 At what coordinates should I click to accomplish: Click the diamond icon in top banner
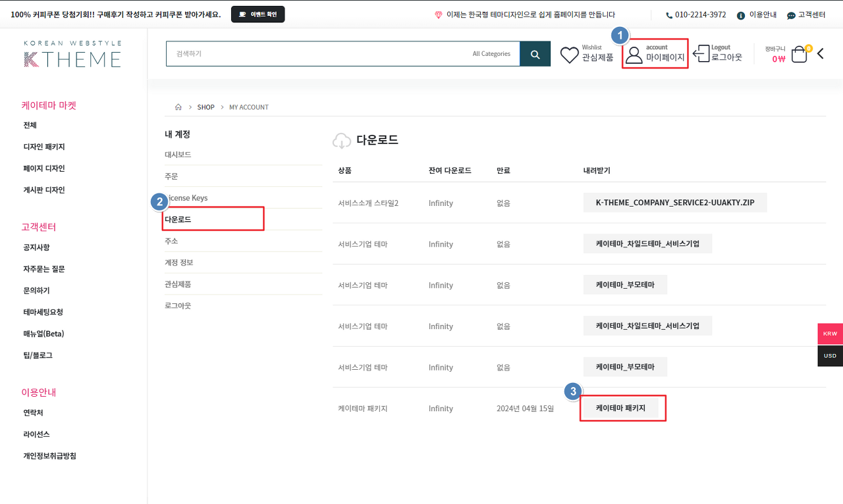tap(439, 14)
